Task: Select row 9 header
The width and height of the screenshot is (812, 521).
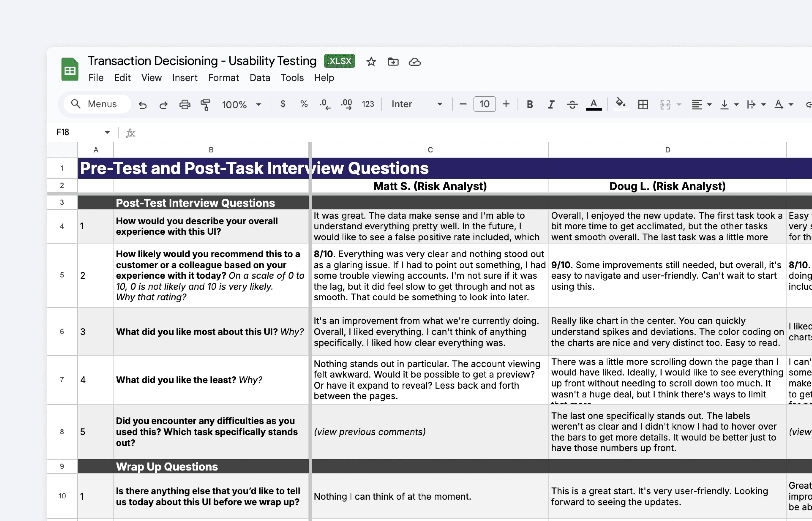Action: pyautogui.click(x=62, y=466)
